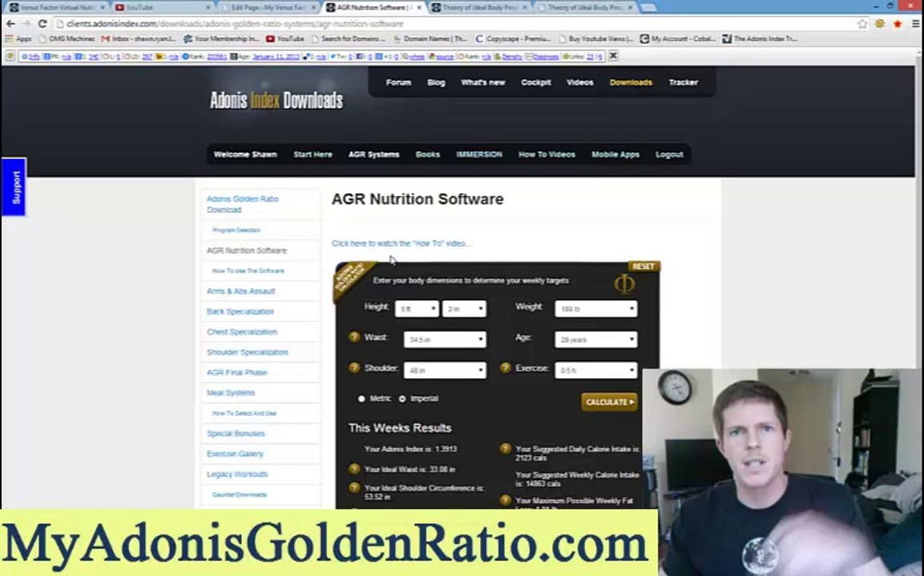This screenshot has width=924, height=576.
Task: Open the Back Specialization sidebar link
Action: [240, 312]
